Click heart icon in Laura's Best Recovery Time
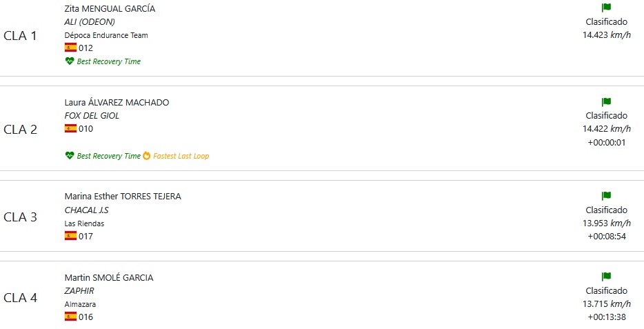 [70, 156]
